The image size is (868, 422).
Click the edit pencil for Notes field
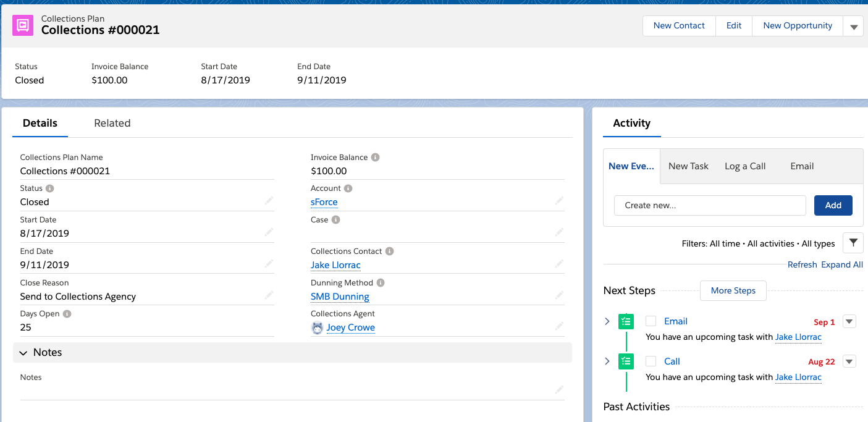[x=559, y=389]
